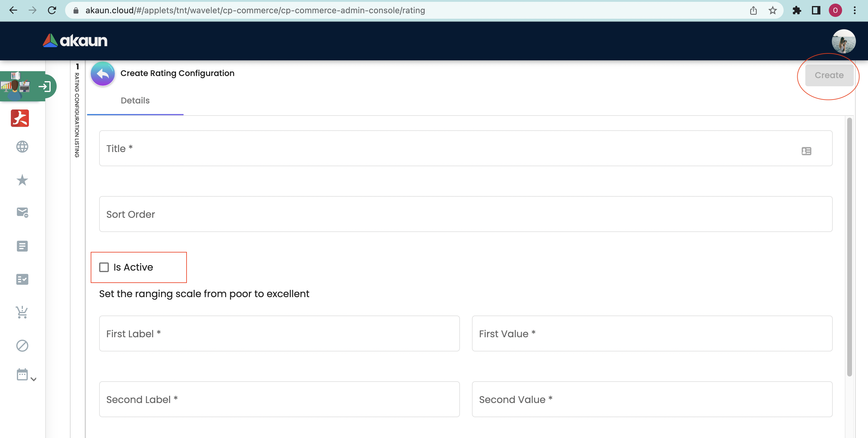Open Chrome's three-dot menu
The image size is (868, 438).
pos(854,11)
